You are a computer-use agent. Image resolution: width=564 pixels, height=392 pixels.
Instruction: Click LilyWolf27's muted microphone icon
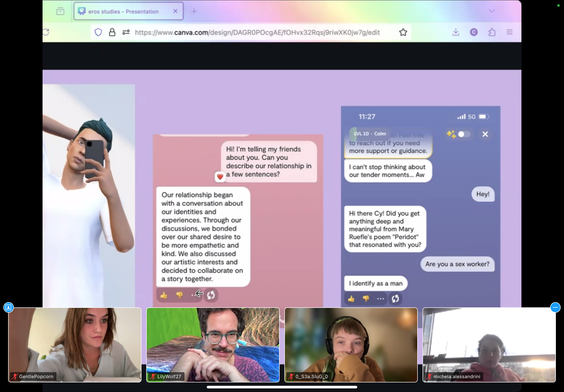153,376
